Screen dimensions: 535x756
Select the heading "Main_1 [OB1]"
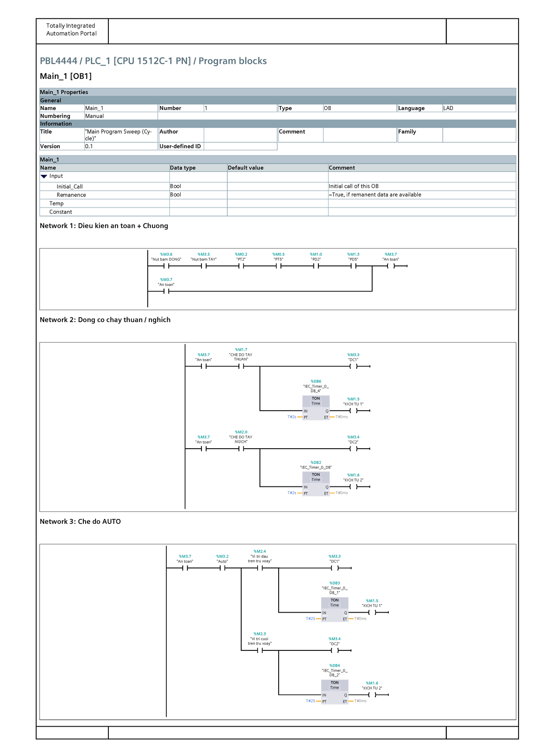pyautogui.click(x=66, y=76)
